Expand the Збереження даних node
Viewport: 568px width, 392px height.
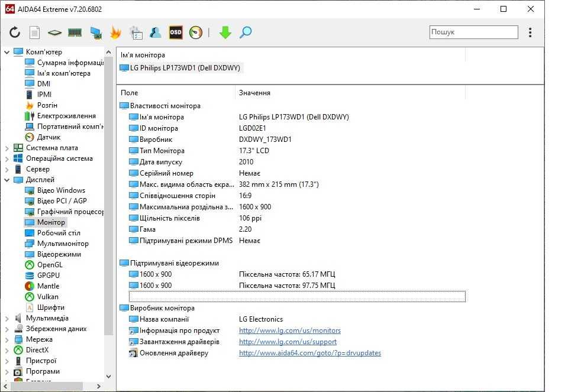tap(7, 329)
